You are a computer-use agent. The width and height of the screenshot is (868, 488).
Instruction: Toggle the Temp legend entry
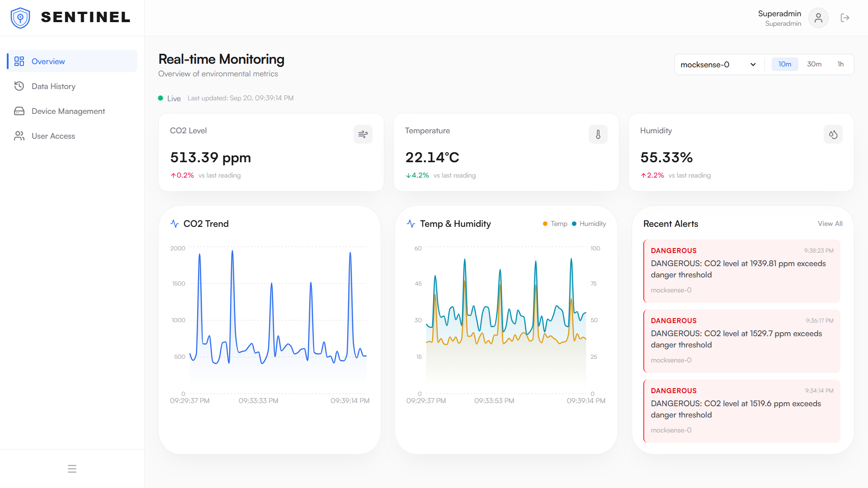(555, 224)
